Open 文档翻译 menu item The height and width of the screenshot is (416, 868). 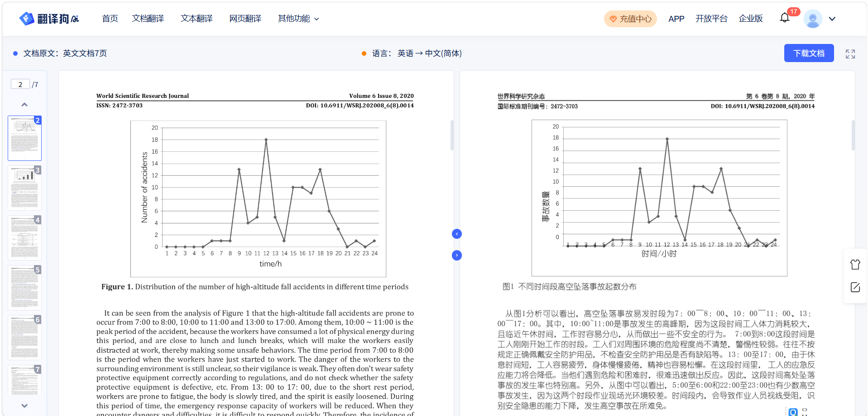tap(148, 19)
